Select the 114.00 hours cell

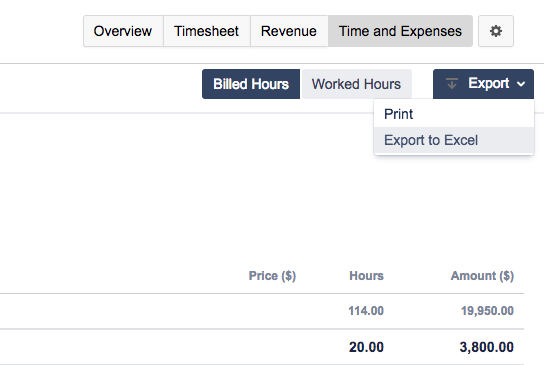pos(366,311)
